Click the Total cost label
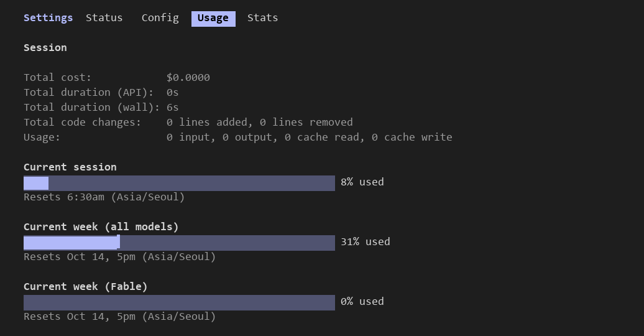Screen dimensions: 644x336 pyautogui.click(x=57, y=77)
